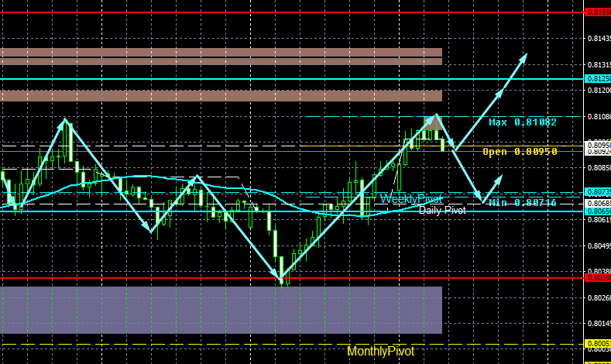611x364 pixels.
Task: Click the Open 0.80950 label
Action: pos(520,152)
